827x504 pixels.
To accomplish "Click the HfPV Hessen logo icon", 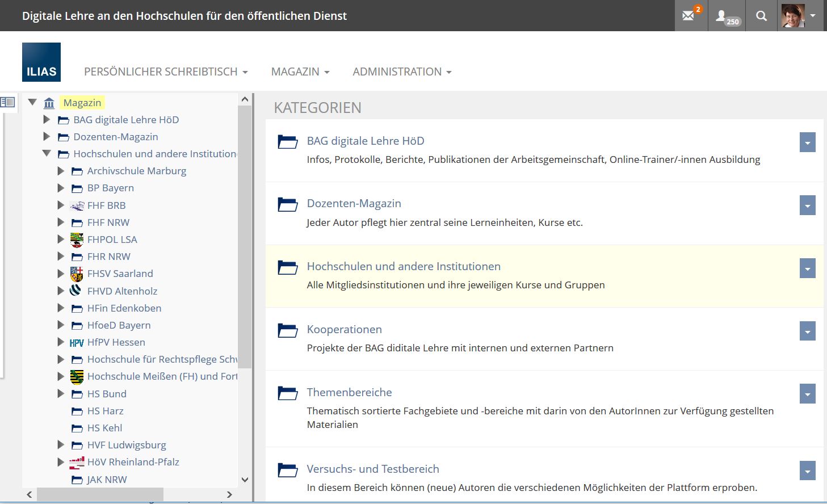I will point(77,343).
